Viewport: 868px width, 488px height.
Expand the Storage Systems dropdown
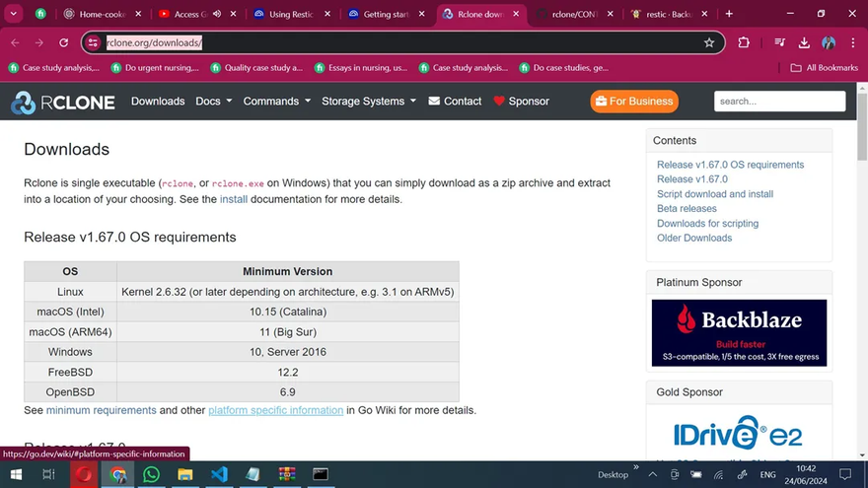point(368,102)
